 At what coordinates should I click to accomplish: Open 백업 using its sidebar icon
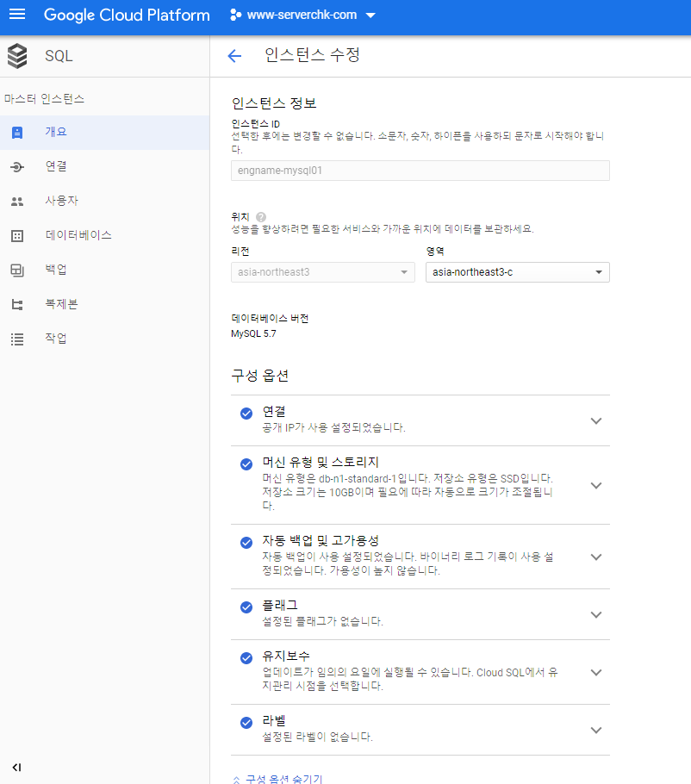coord(16,269)
